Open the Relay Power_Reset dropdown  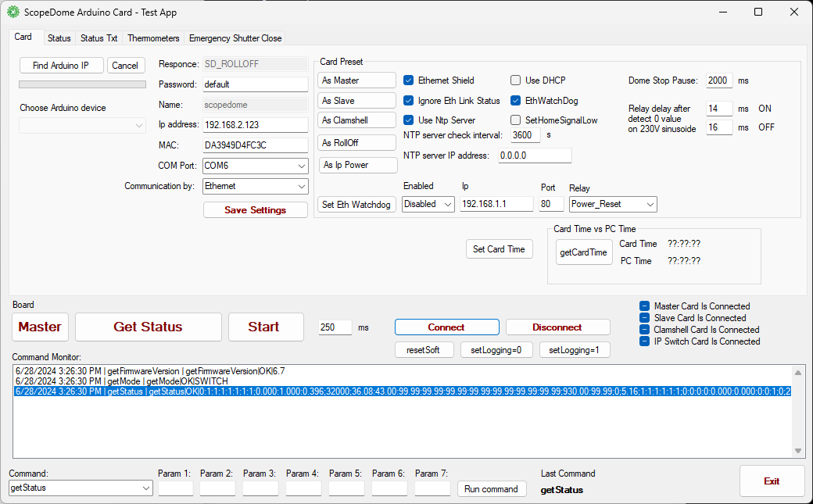click(613, 204)
